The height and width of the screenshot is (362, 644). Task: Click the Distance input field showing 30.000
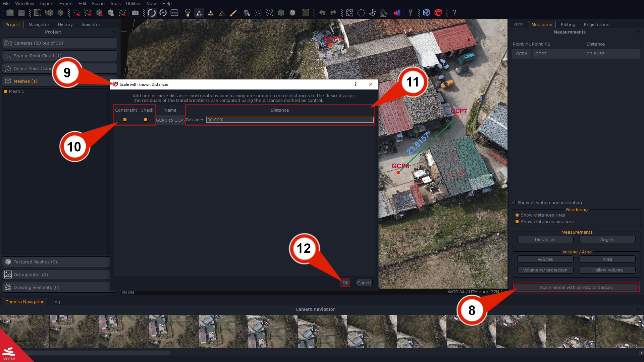click(x=290, y=120)
